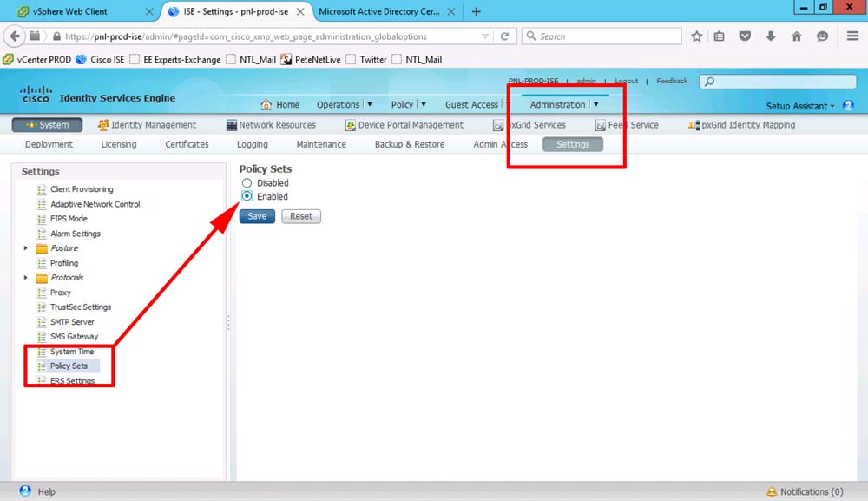
Task: Click the Reset button
Action: [x=301, y=216]
